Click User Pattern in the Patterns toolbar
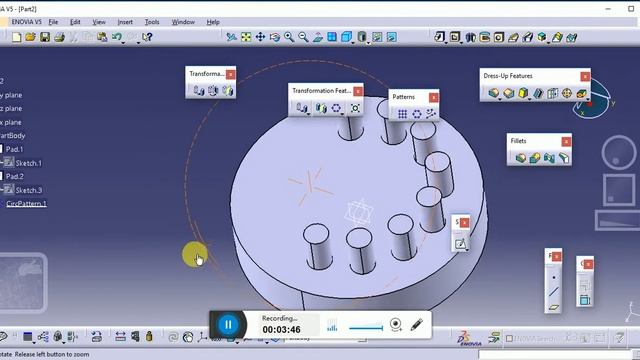The width and height of the screenshot is (640, 360). tap(431, 114)
